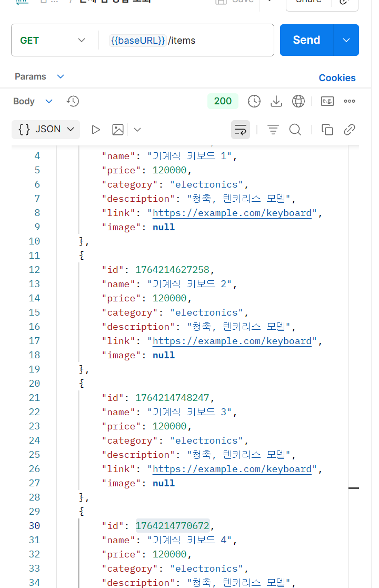The height and width of the screenshot is (588, 379).
Task: Select the highlighted id 1764214770672
Action: (x=172, y=526)
